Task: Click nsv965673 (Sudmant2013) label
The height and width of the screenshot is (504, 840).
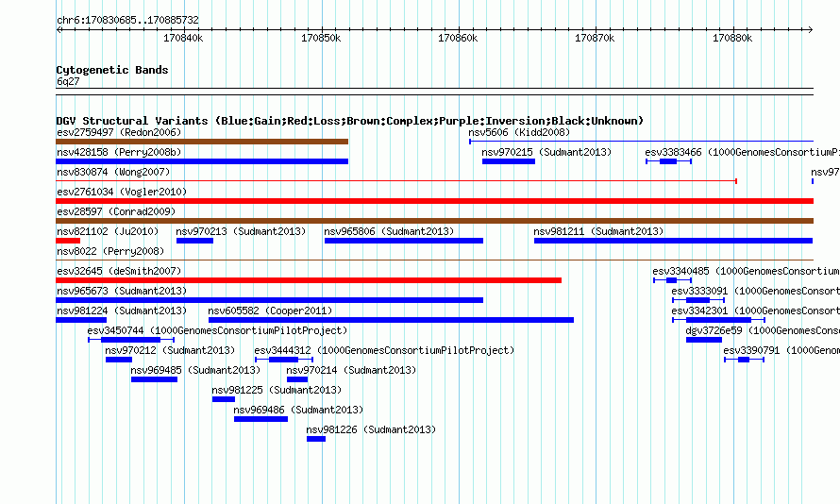Action: tap(122, 291)
